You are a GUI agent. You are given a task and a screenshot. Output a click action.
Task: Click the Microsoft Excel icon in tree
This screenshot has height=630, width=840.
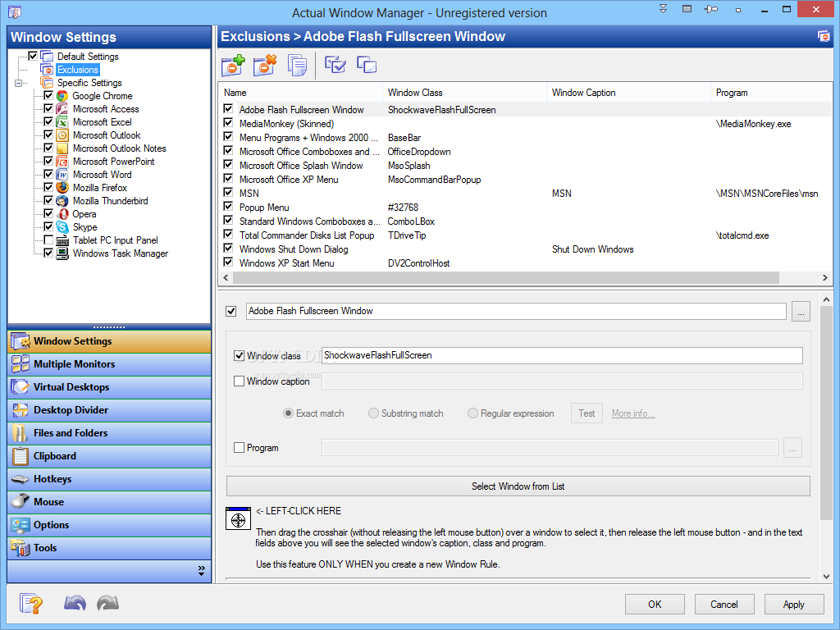62,122
